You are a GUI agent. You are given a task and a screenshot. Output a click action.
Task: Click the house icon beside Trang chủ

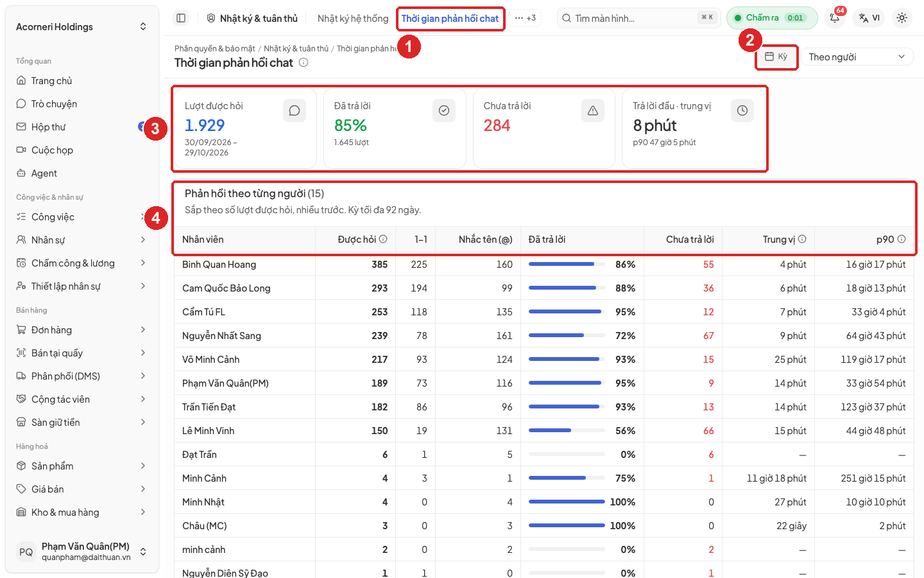tap(21, 81)
